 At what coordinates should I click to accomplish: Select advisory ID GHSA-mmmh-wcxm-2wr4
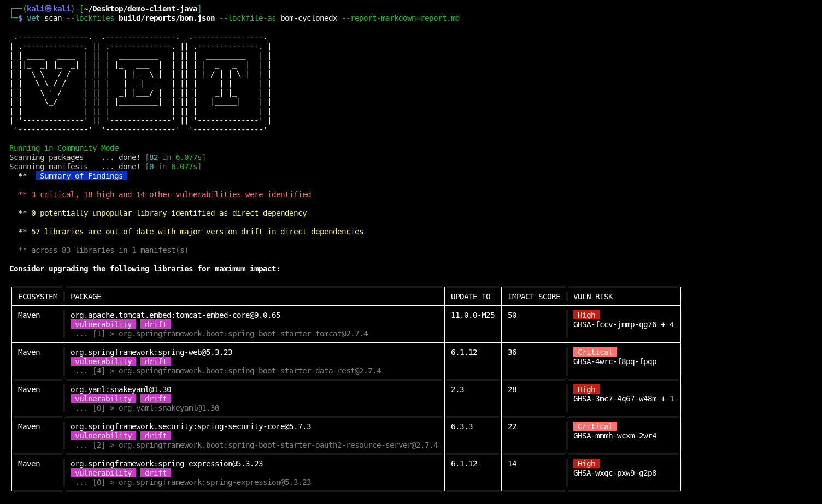[x=614, y=436]
